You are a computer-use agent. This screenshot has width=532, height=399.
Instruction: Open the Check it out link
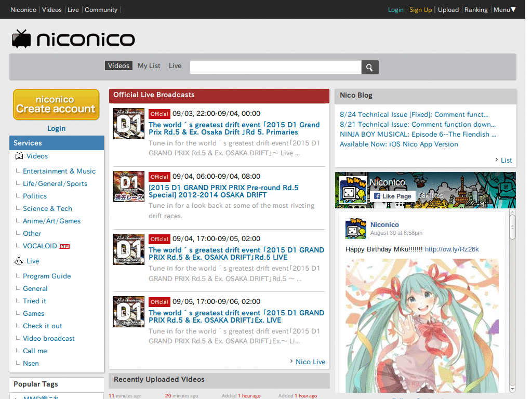coord(43,326)
